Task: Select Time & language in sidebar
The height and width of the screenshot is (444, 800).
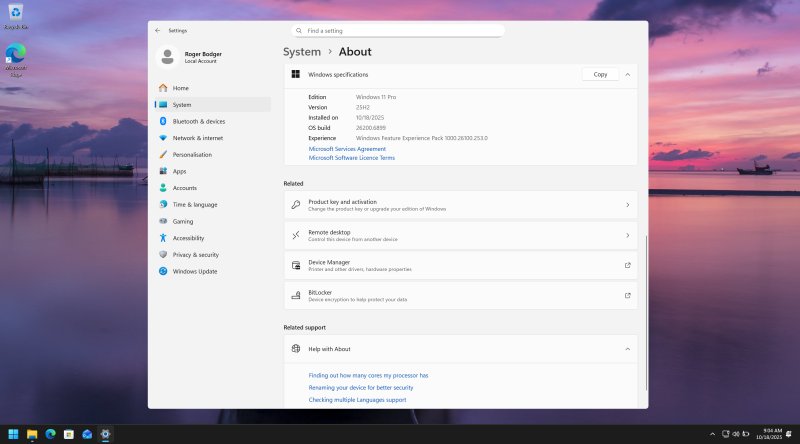Action: pyautogui.click(x=194, y=205)
